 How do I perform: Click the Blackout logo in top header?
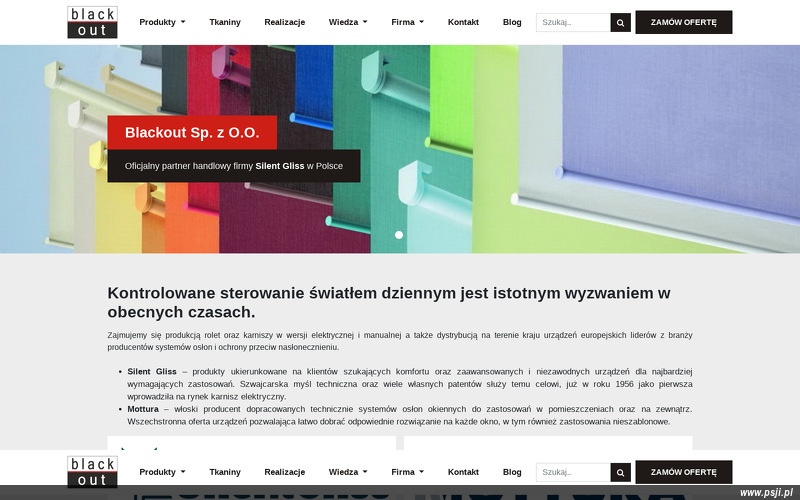(92, 22)
